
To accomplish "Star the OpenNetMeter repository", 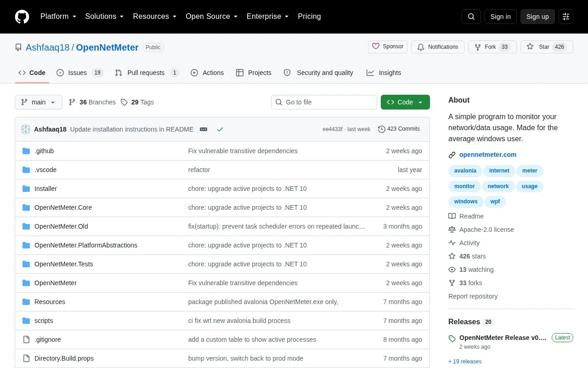I will coord(547,47).
